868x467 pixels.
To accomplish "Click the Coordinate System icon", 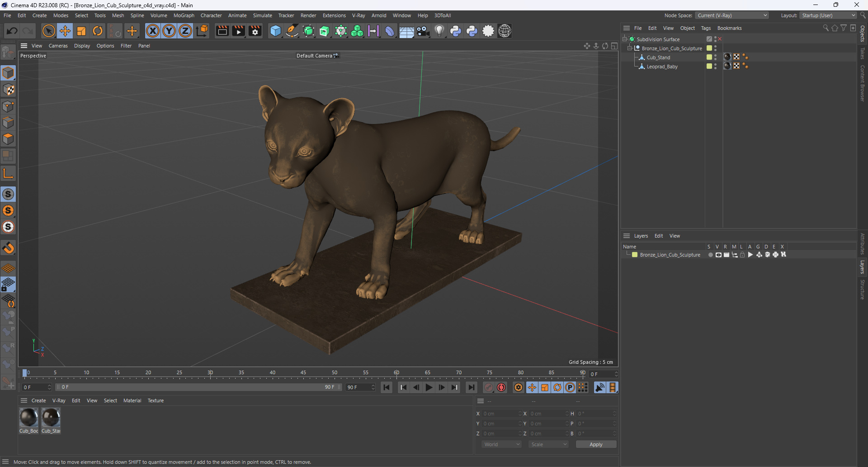I will click(203, 31).
